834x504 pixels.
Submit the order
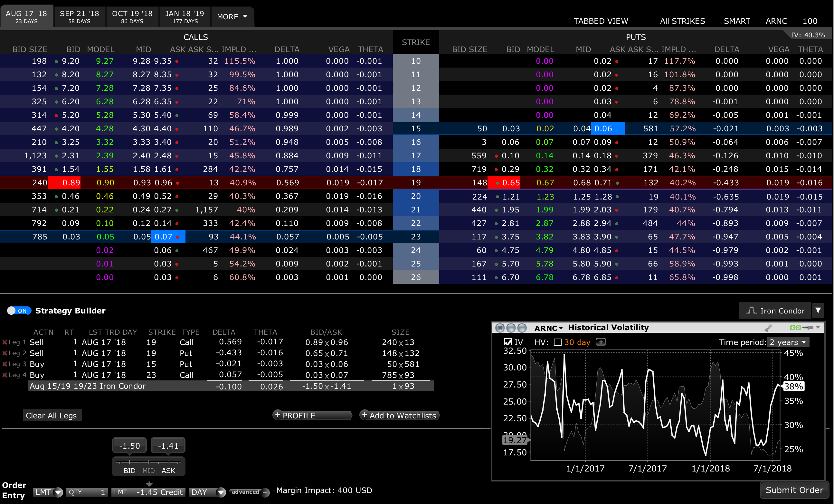pos(794,490)
